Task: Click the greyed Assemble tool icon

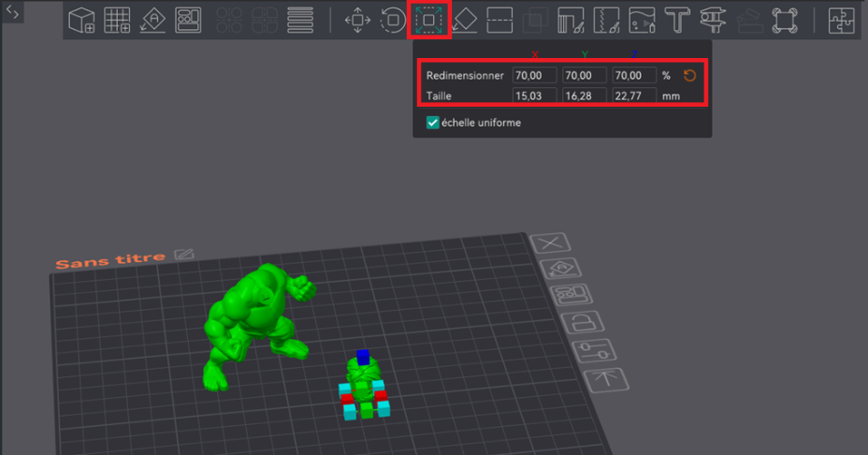Action: click(749, 20)
